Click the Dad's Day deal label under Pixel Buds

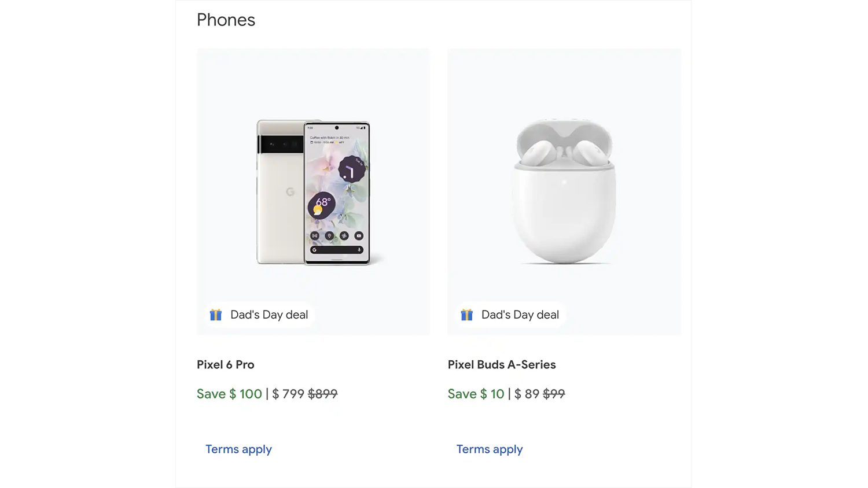coord(520,315)
